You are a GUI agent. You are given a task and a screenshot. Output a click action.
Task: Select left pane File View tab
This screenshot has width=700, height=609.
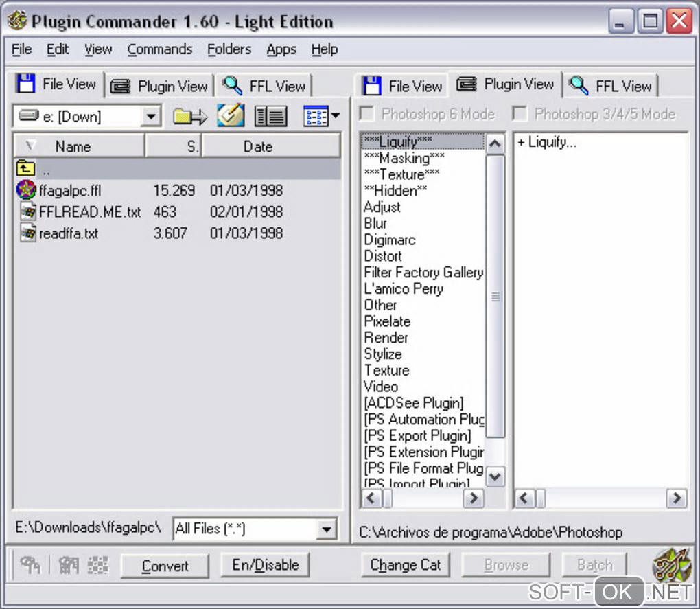click(57, 84)
